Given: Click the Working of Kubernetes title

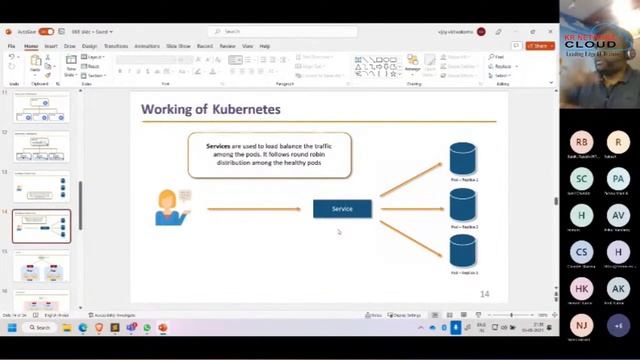Looking at the screenshot, I should pyautogui.click(x=211, y=109).
